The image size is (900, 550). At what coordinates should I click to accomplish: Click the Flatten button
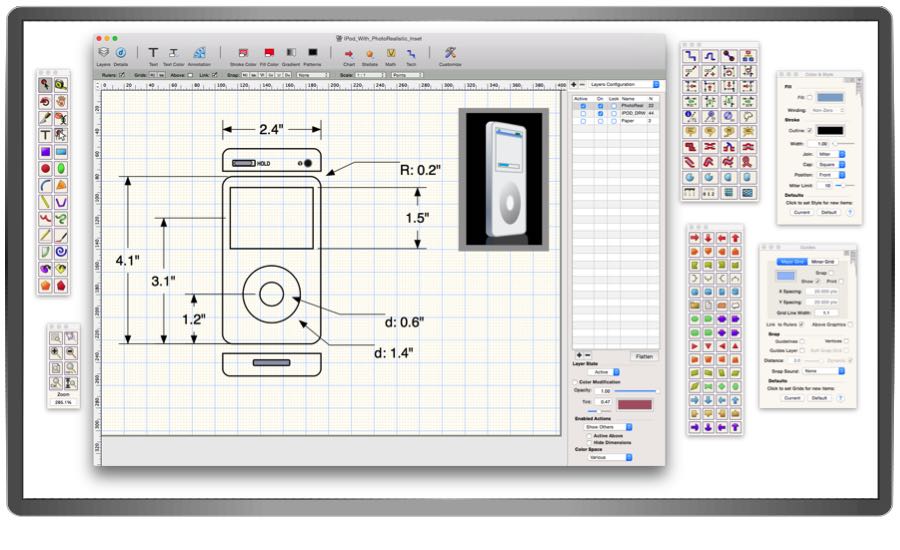click(644, 357)
